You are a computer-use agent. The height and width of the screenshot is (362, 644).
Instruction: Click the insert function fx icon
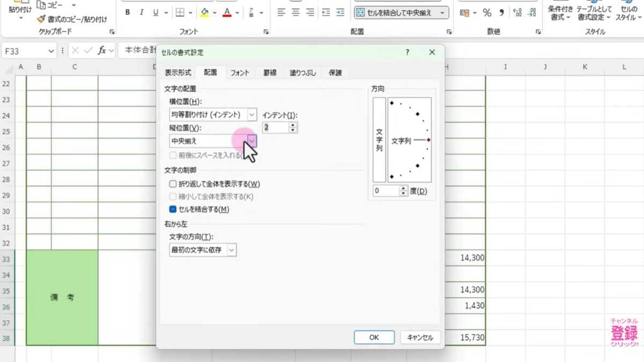click(x=102, y=50)
